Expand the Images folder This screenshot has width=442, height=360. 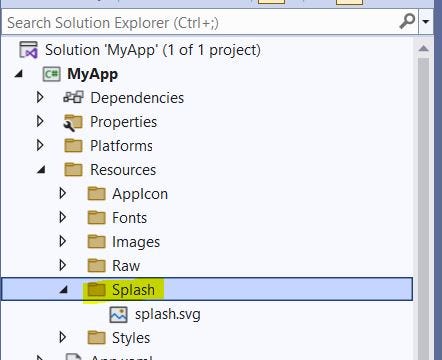click(62, 241)
